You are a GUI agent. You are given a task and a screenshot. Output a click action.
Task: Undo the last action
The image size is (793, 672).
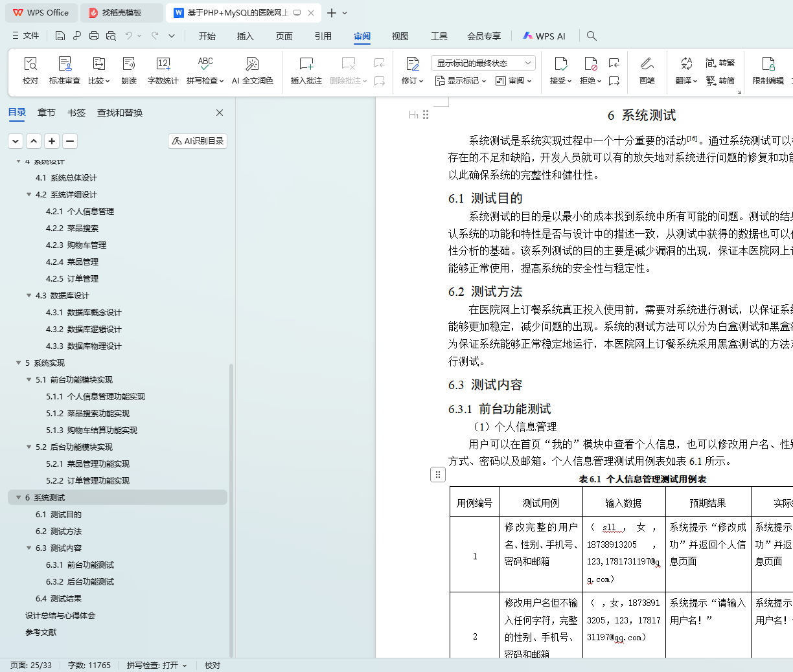pyautogui.click(x=129, y=36)
